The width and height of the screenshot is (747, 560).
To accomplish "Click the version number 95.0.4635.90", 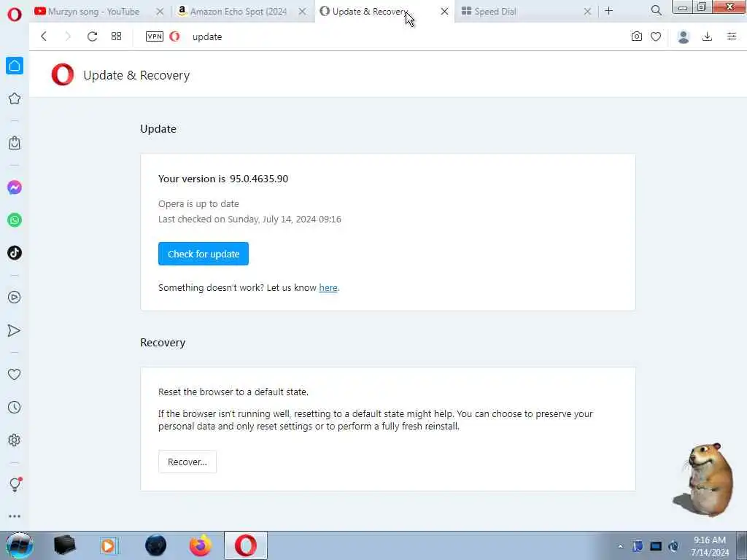I will pyautogui.click(x=259, y=179).
